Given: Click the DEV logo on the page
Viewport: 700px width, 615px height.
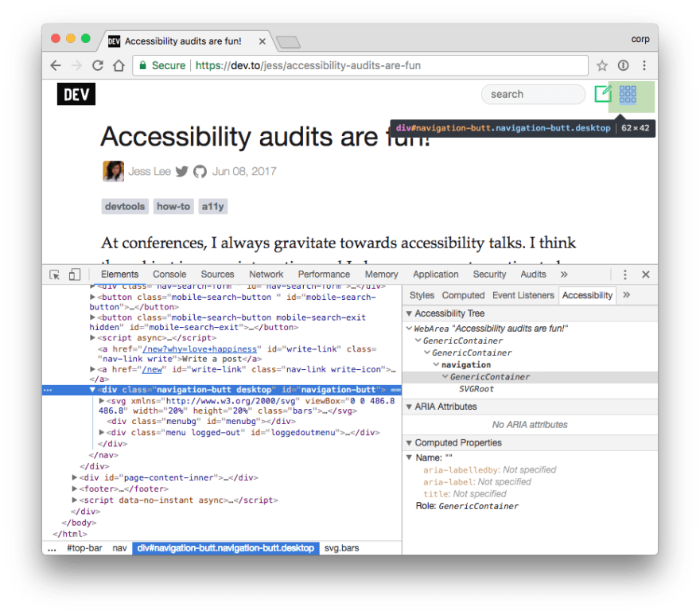Looking at the screenshot, I should point(76,94).
